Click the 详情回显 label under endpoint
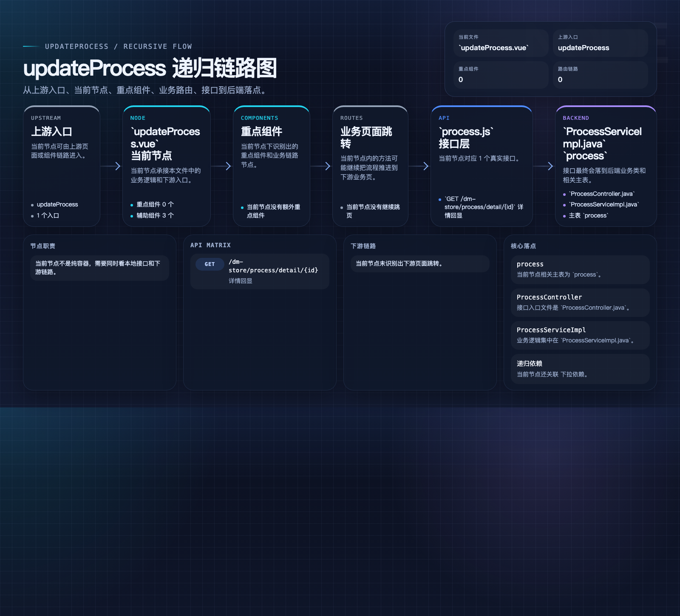The image size is (680, 616). tap(241, 281)
